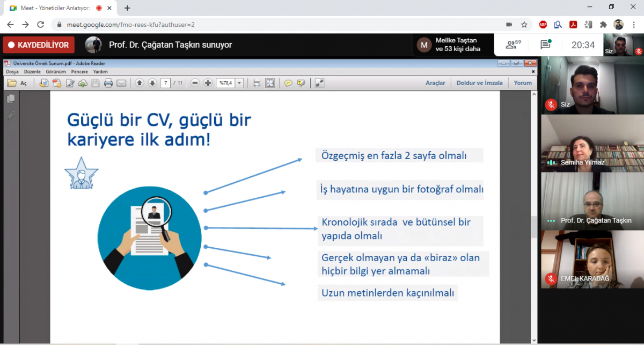Go back in Chrome

pos(10,24)
